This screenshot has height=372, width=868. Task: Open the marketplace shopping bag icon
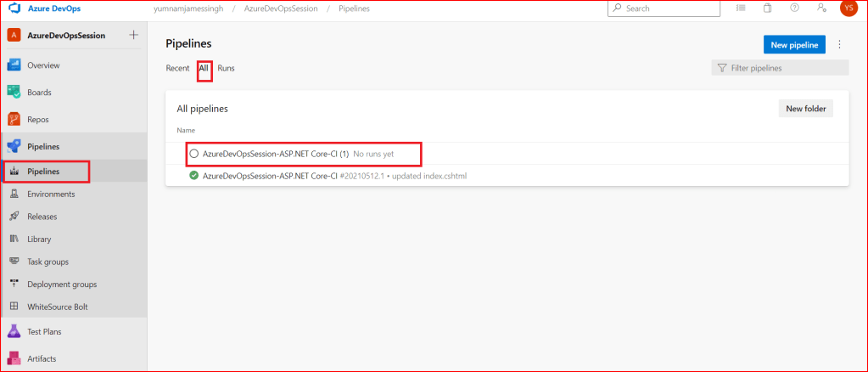point(767,8)
